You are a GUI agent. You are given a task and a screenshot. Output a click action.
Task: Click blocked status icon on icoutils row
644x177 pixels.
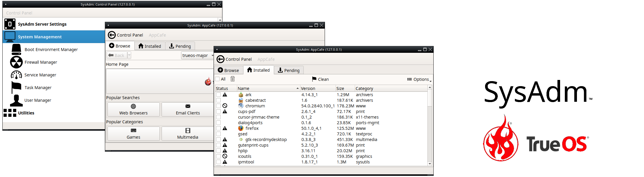click(x=225, y=156)
